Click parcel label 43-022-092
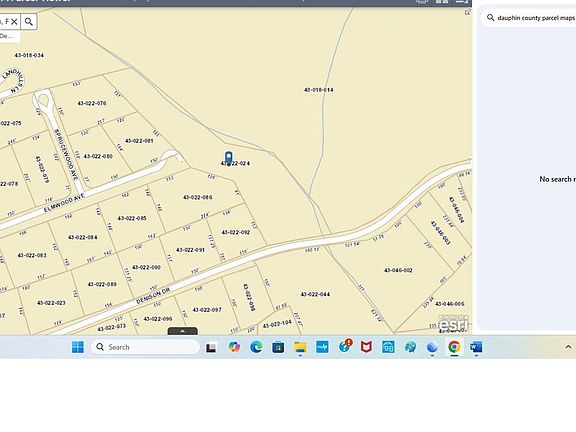Viewport: 576px width, 432px height. [x=236, y=232]
